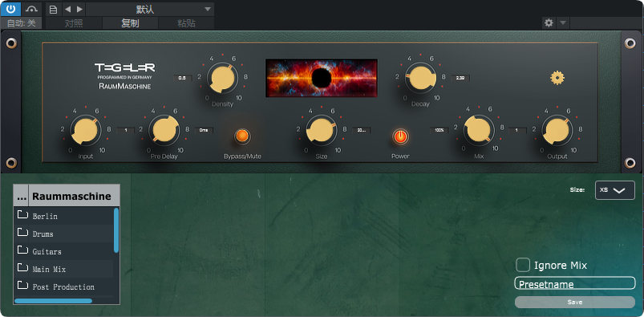
Task: Click the Mix 100% value field
Action: tap(439, 130)
